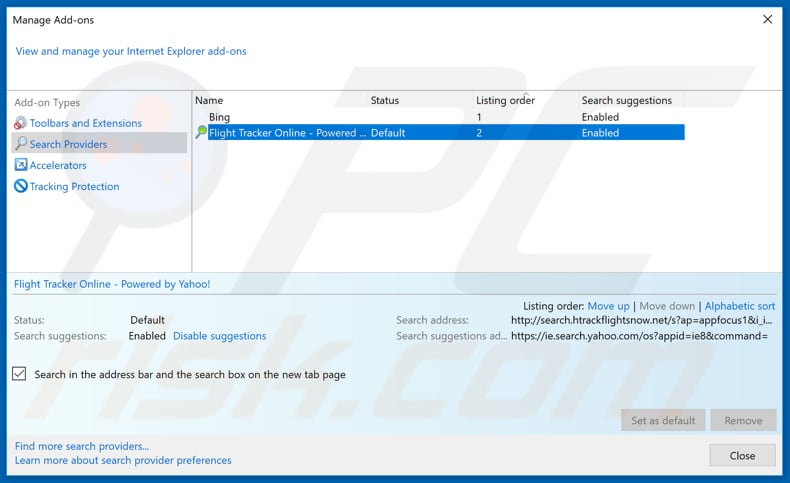
Task: Select Toolbars and Extensions add-on type
Action: [x=86, y=123]
